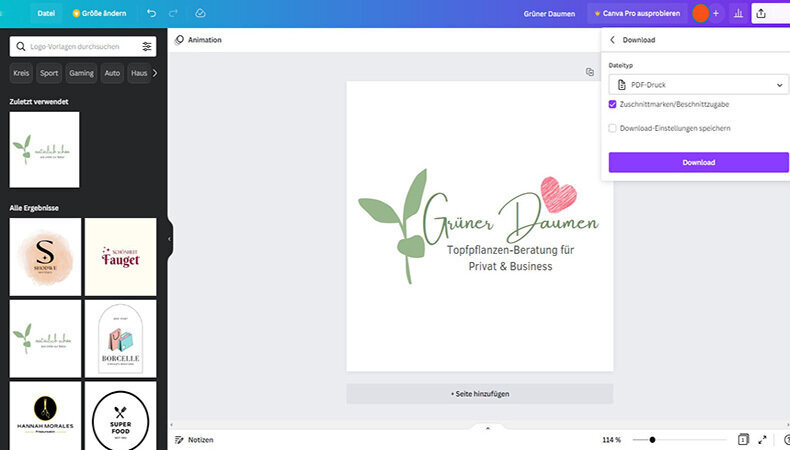The image size is (790, 450).
Task: Open search filter settings icon
Action: pos(147,47)
